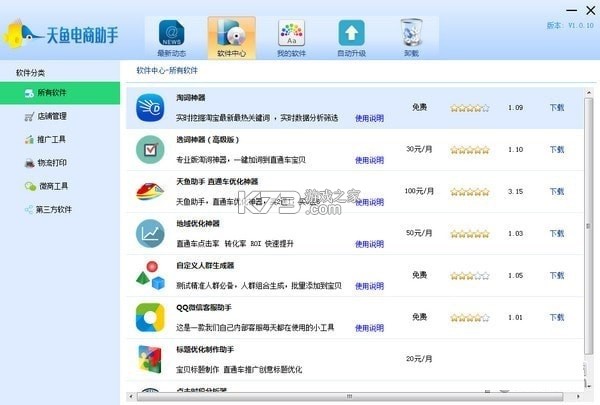Click the 自定义人群生成器 title text
This screenshot has height=405, width=600.
pos(205,265)
